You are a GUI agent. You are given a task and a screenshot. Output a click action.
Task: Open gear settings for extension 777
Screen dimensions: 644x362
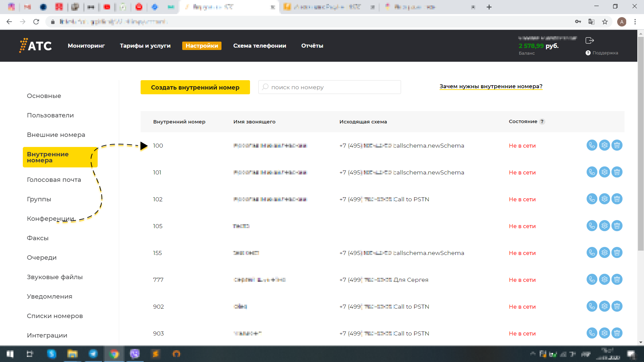pyautogui.click(x=604, y=279)
